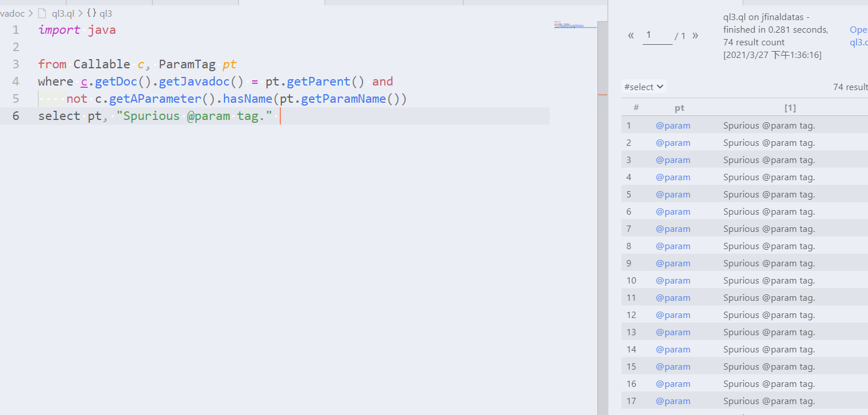Click line number 1 in gutter
Screen dimensions: 868x415
click(x=16, y=30)
